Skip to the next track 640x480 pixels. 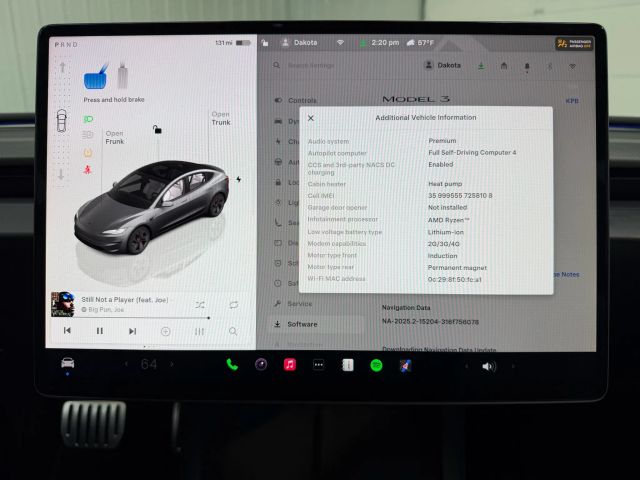132,331
